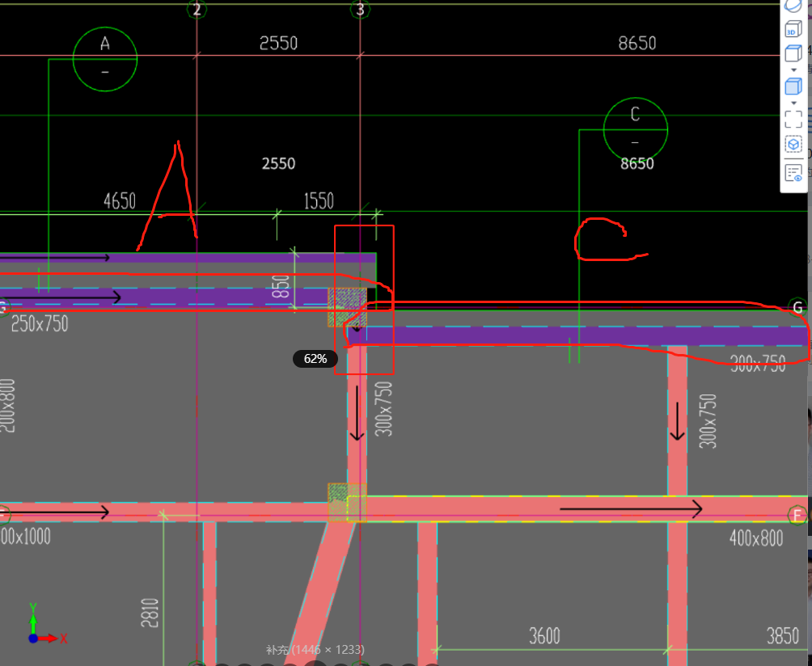The width and height of the screenshot is (812, 666).
Task: Click the vertical 850 dimension text
Action: pos(281,287)
